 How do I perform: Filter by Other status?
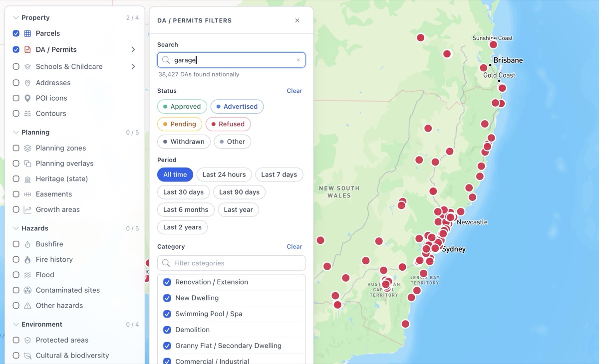click(233, 142)
